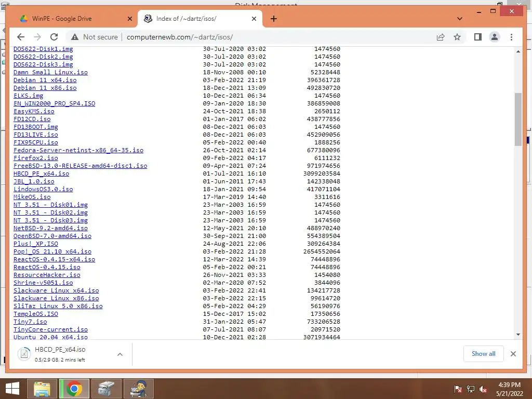The height and width of the screenshot is (399, 532).
Task: Download NT_3.51_-_Disk02.img
Action: [50, 212]
